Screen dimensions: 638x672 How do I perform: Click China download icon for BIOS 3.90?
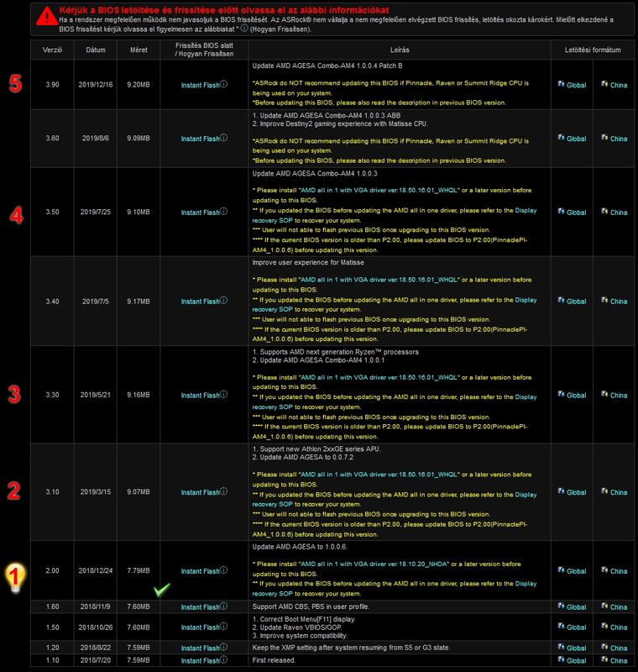[x=604, y=84]
